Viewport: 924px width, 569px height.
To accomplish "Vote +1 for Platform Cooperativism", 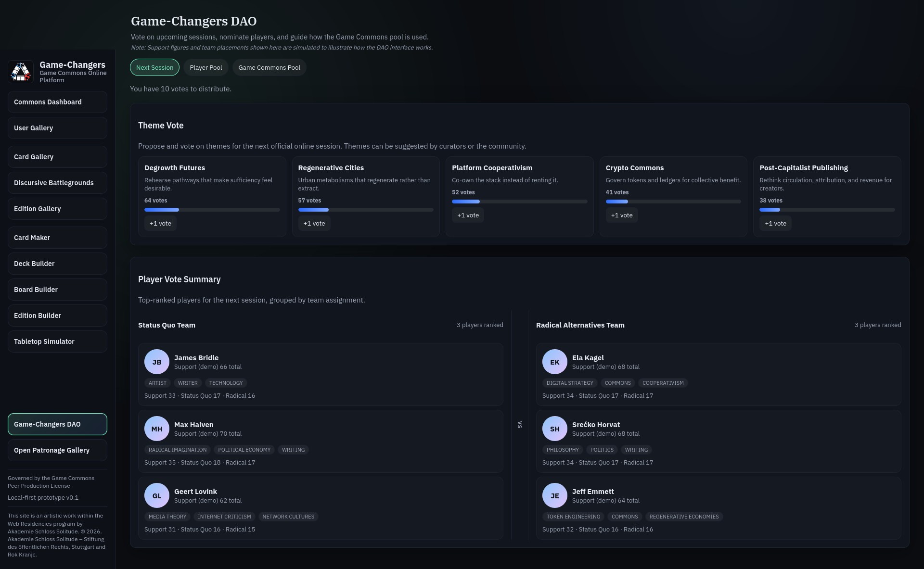I will pyautogui.click(x=468, y=215).
